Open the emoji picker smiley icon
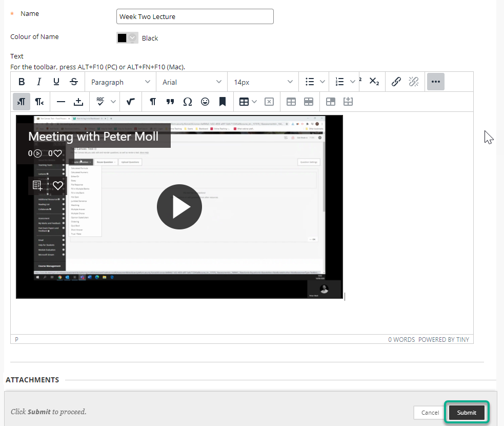This screenshot has width=504, height=426. 205,102
